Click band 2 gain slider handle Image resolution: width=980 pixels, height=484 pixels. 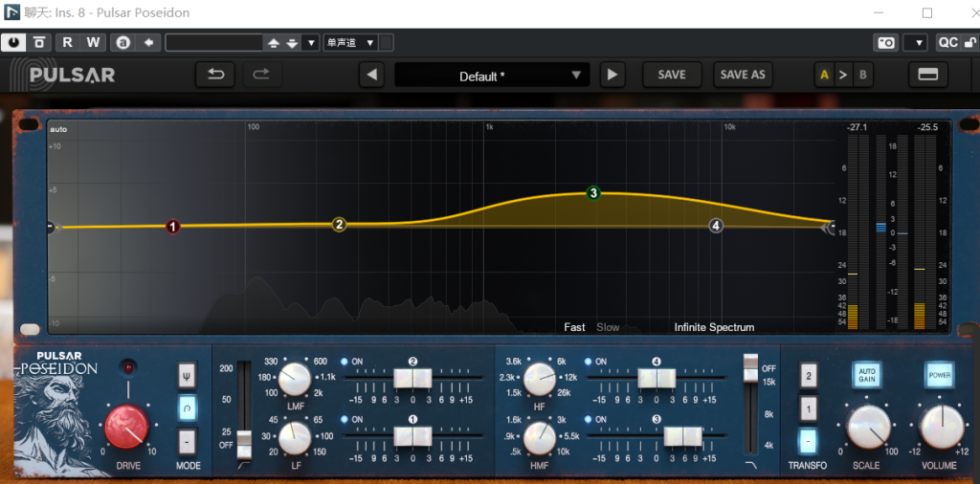point(412,378)
